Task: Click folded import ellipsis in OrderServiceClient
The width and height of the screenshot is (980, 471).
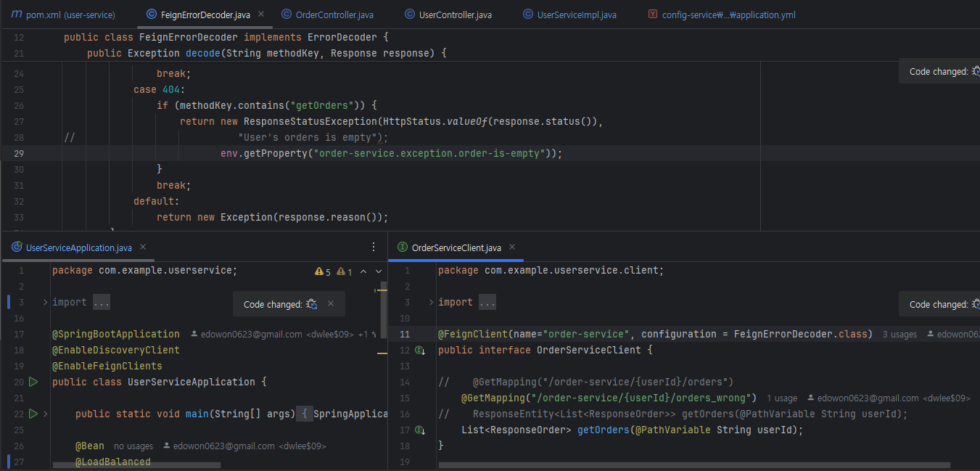Action: point(487,302)
